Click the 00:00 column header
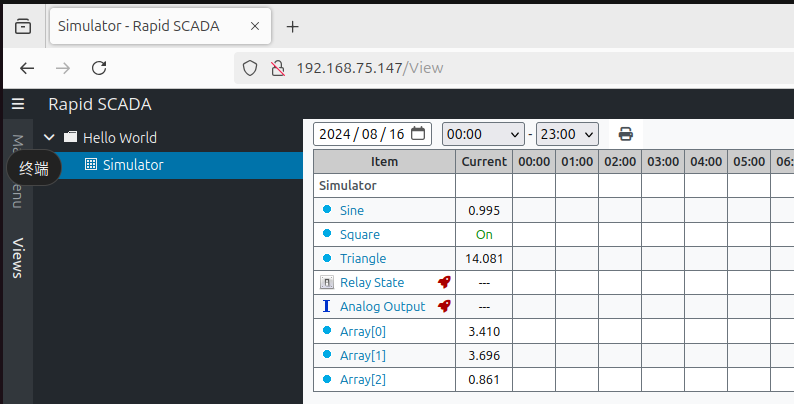Viewport: 794px width, 404px height. 534,161
